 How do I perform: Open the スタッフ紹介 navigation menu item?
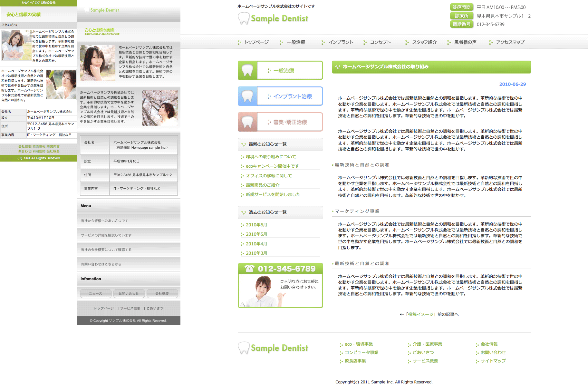point(424,42)
